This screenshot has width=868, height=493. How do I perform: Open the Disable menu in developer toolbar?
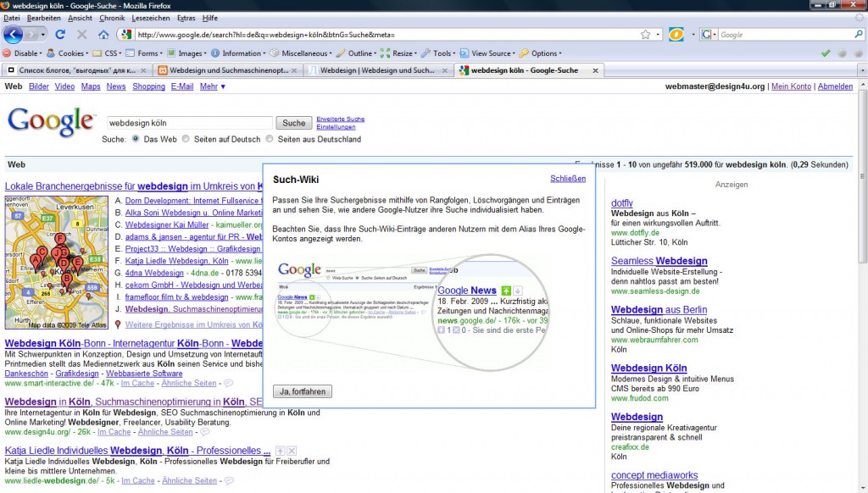(23, 53)
